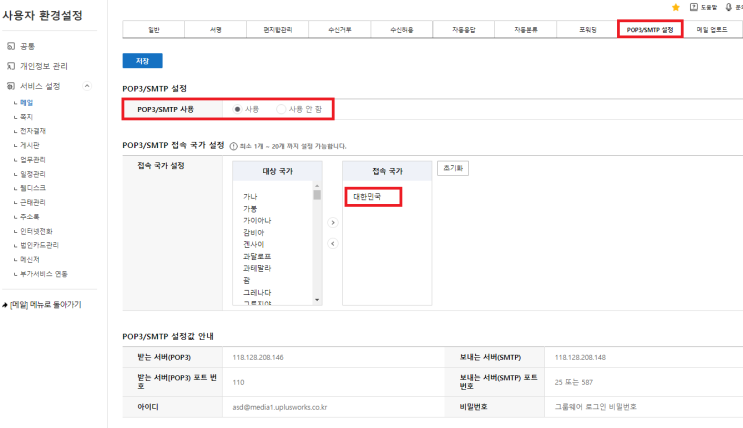Screen dimensions: 743x428
Task: Select 부가서비스 연동 in the sidebar
Action: (x=44, y=274)
